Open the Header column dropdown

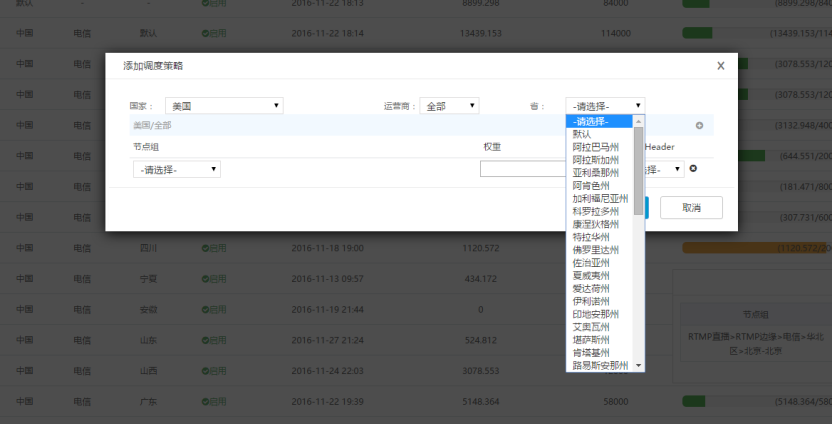(664, 169)
